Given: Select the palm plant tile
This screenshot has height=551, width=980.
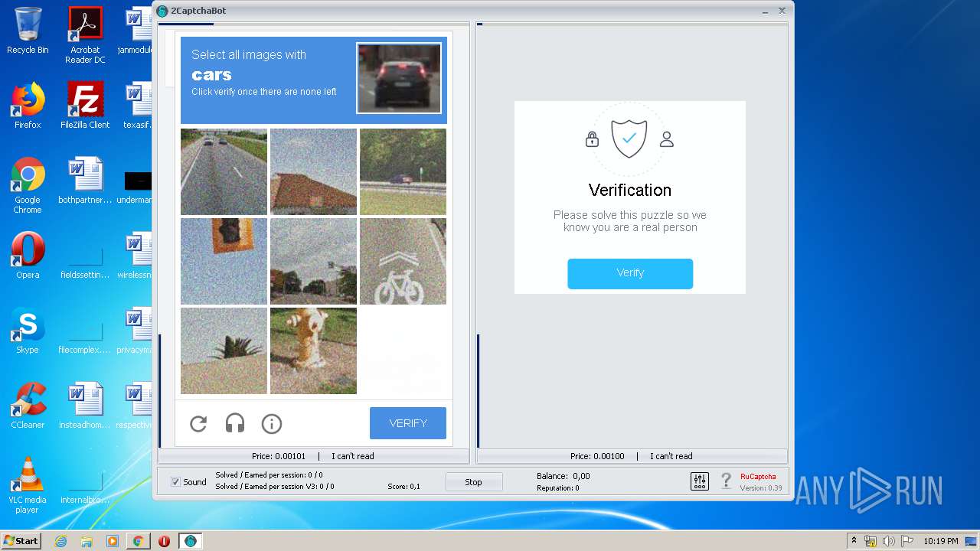Looking at the screenshot, I should (x=224, y=350).
